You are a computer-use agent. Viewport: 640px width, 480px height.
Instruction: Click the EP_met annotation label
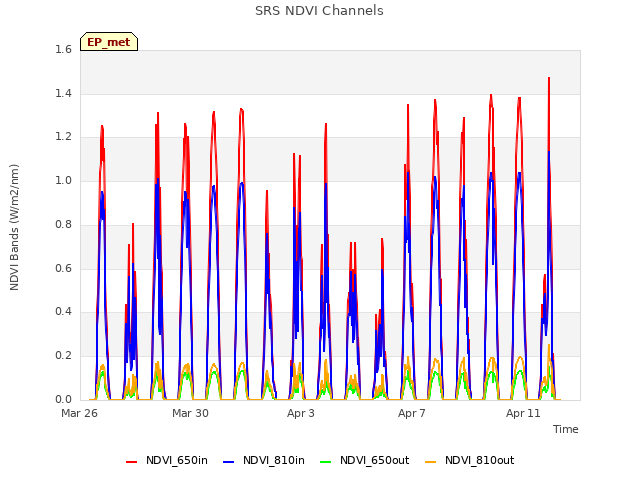pos(109,42)
